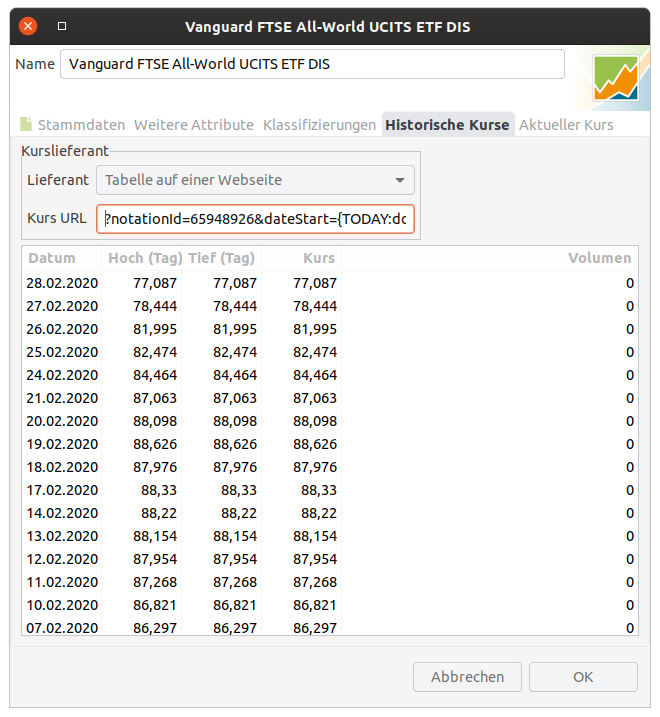The width and height of the screenshot is (660, 717).
Task: Click into the Kurs URL field
Action: (255, 219)
